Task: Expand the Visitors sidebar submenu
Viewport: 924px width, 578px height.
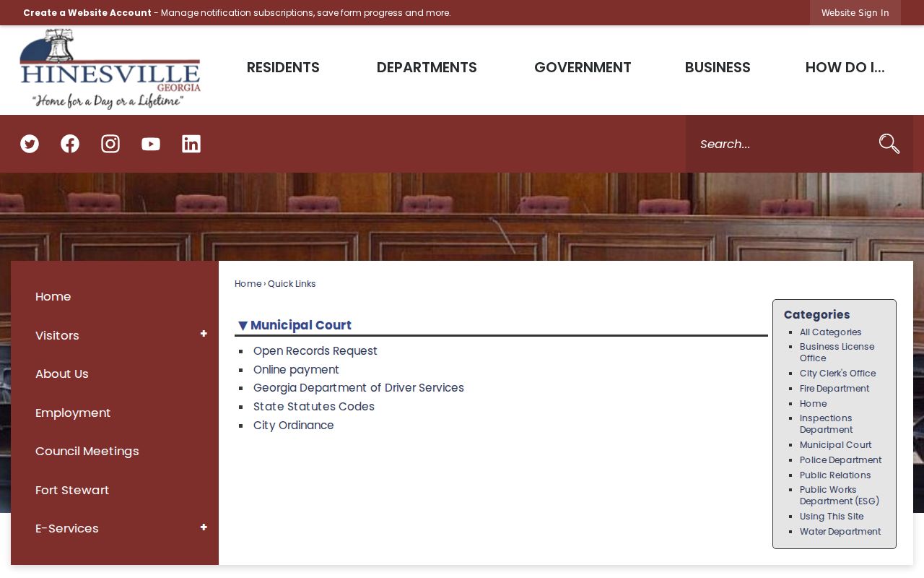Action: (204, 334)
